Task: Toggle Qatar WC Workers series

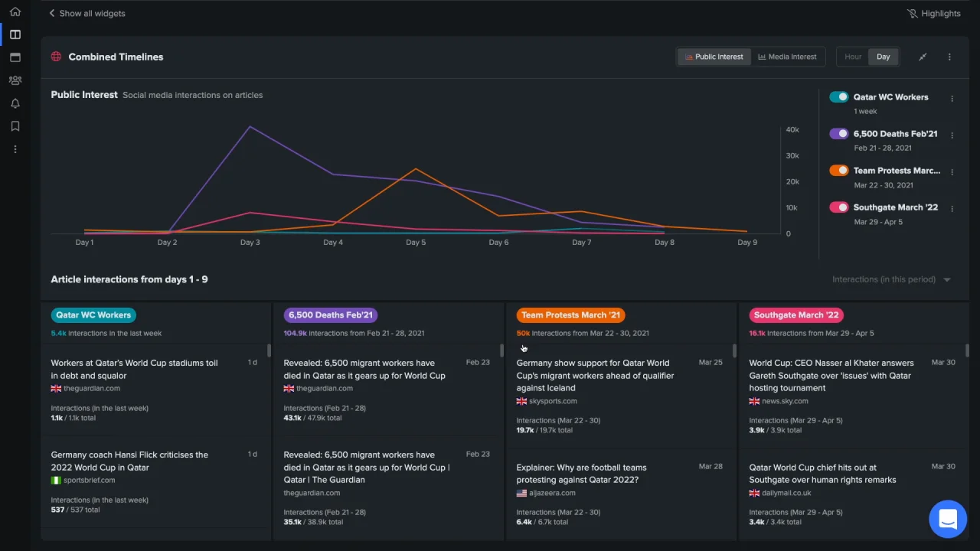Action: tap(839, 97)
